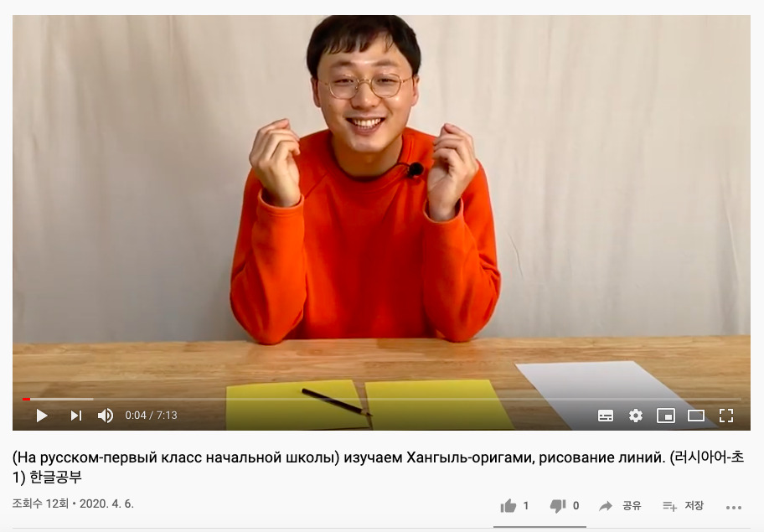Click the 0:04 / 7:13 time display
Image resolution: width=764 pixels, height=532 pixels.
[x=151, y=416]
